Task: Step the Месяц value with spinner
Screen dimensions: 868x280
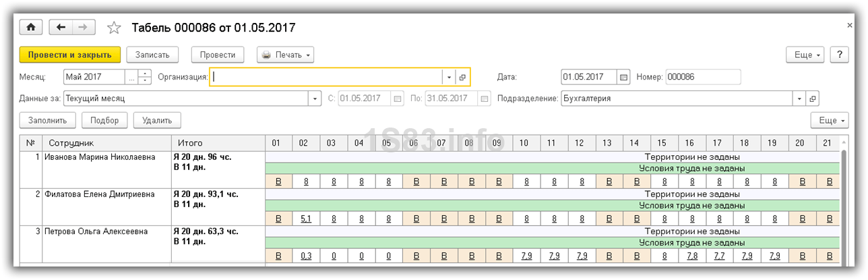Action: (145, 77)
